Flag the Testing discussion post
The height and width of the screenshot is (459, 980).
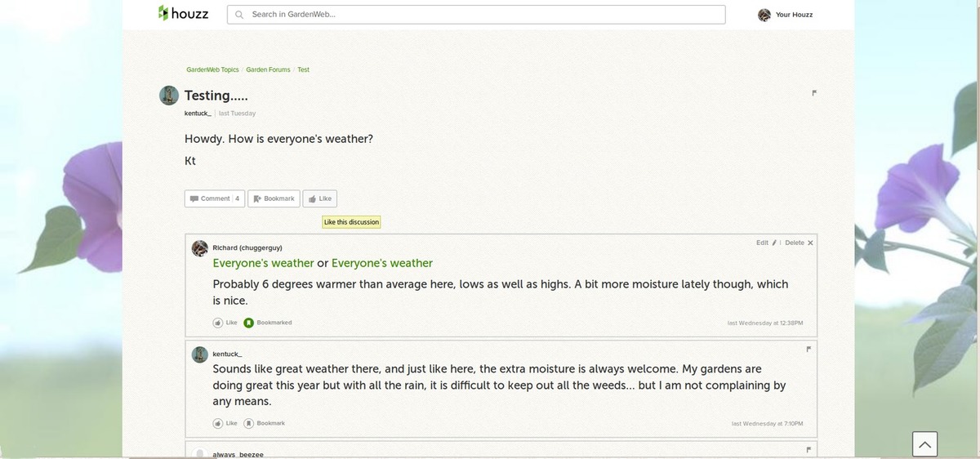pyautogui.click(x=814, y=93)
